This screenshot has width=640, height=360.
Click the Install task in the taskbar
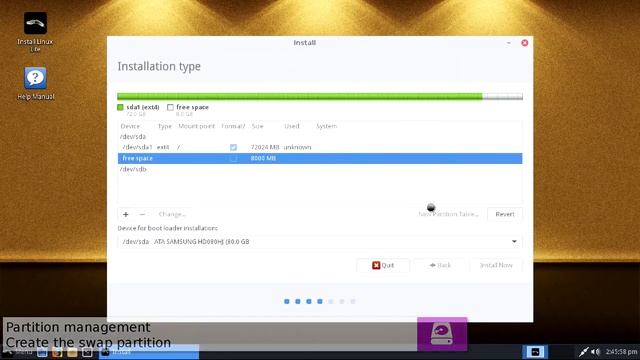click(x=149, y=352)
